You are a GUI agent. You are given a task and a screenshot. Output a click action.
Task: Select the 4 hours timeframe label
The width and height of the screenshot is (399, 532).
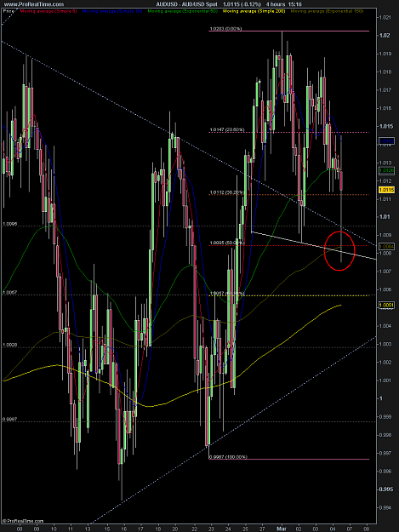tap(276, 4)
